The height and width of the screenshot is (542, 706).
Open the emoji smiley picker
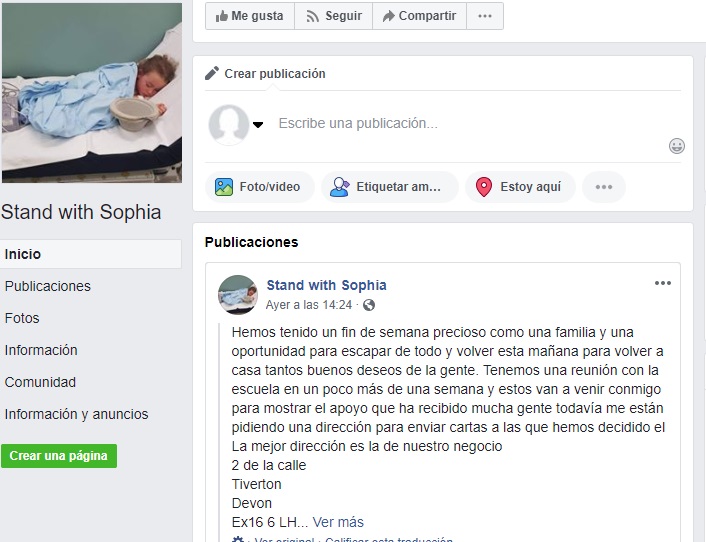(x=677, y=146)
